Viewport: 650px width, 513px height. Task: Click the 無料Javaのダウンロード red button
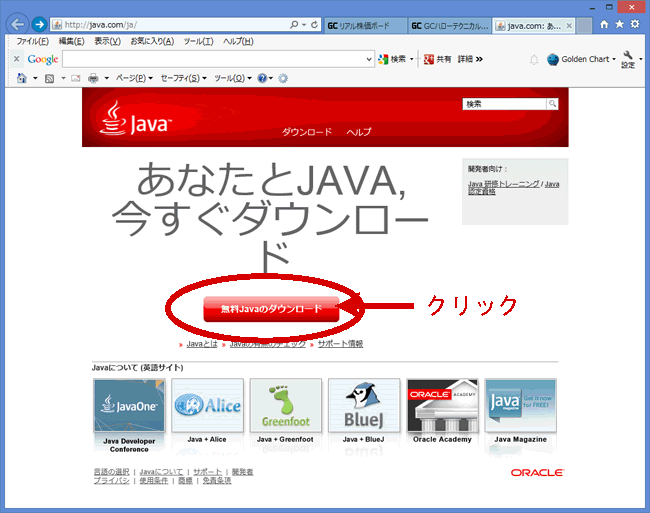271,309
